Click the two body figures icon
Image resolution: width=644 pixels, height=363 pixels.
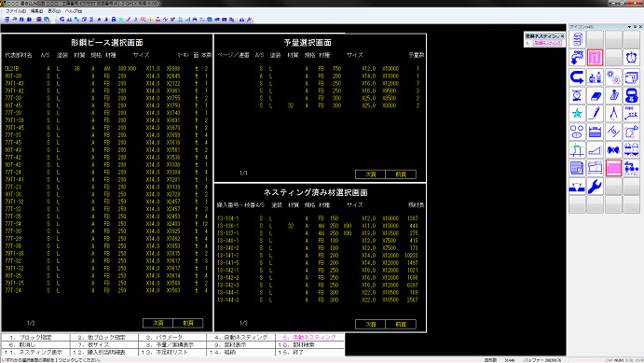click(631, 150)
